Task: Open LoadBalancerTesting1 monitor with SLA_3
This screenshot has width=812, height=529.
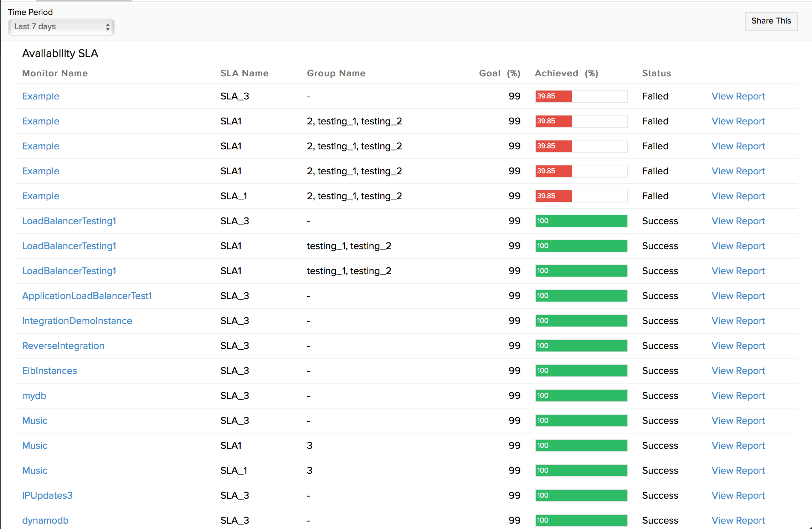Action: click(69, 221)
